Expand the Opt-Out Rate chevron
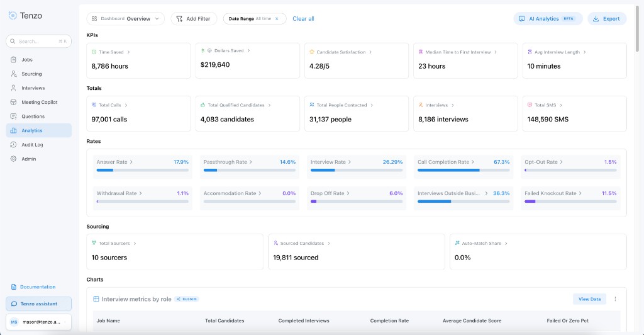 (x=561, y=162)
